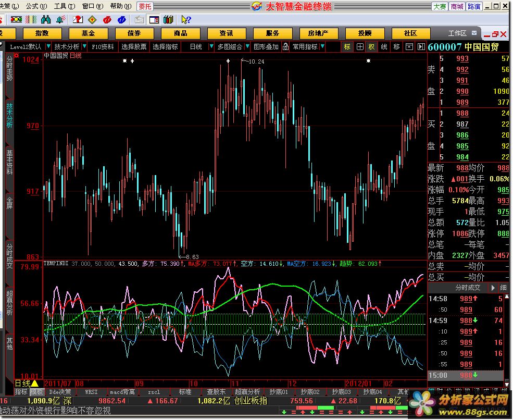Switch to the macd背离 indicator tab
The image size is (513, 420).
coord(122,392)
